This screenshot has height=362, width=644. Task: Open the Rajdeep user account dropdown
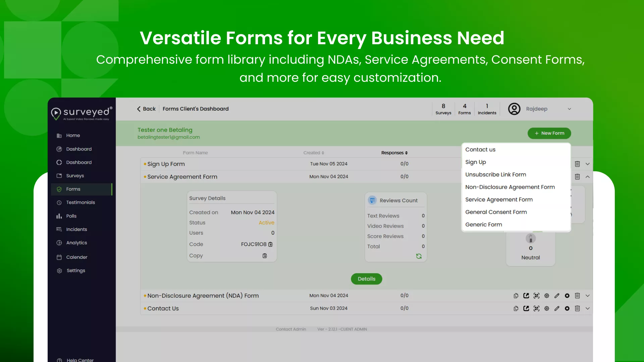[569, 109]
